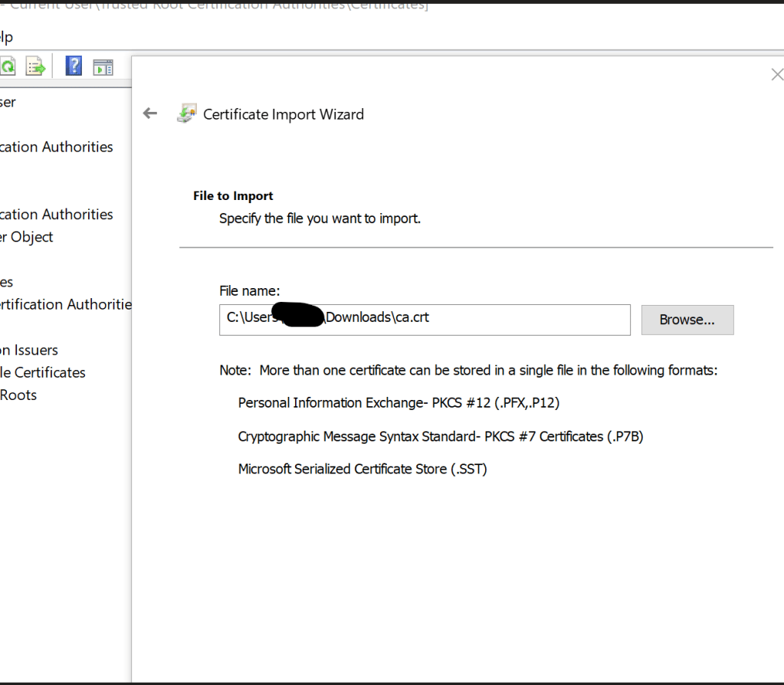This screenshot has width=784, height=685.
Task: Go back using the wizard's left arrow
Action: (x=150, y=114)
